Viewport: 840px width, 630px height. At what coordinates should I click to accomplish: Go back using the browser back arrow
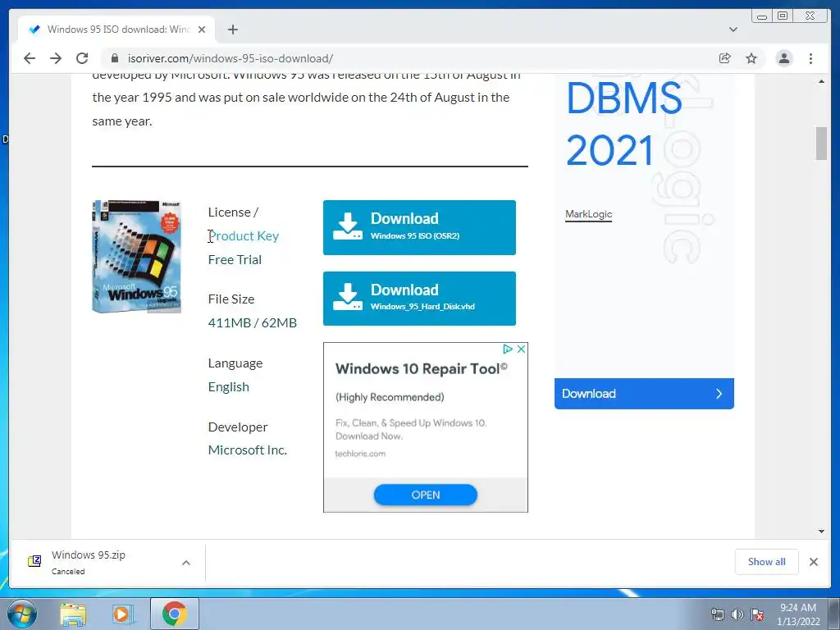point(30,58)
